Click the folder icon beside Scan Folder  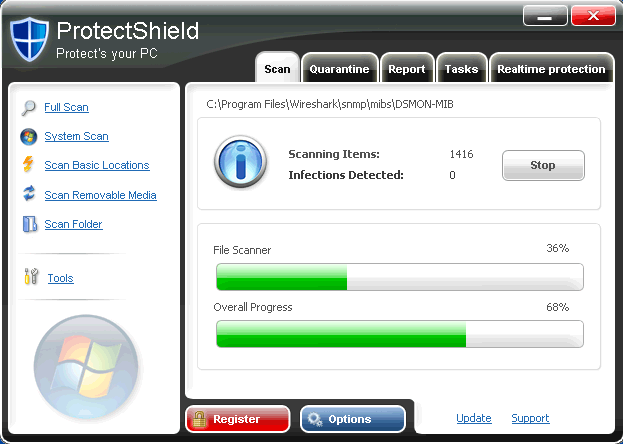[x=28, y=225]
